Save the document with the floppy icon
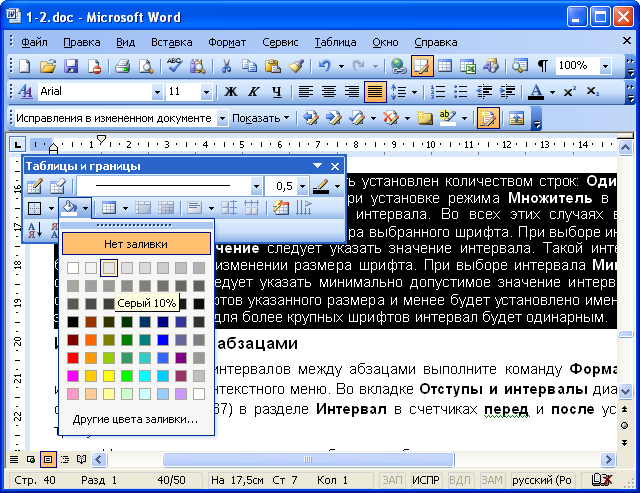 click(x=71, y=66)
